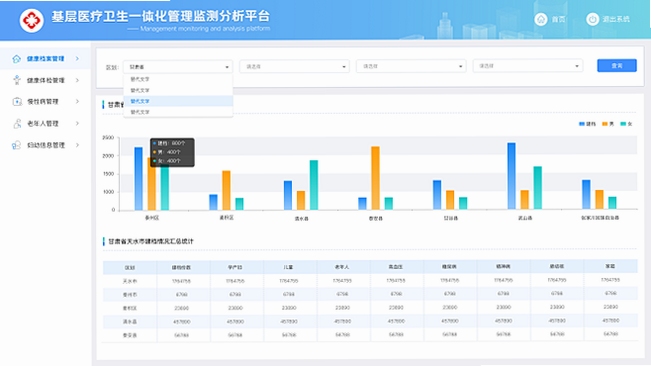Viewport: 651px width, 366px height.
Task: Click 建档份数 value in the 天水市 row
Action: tap(181, 281)
